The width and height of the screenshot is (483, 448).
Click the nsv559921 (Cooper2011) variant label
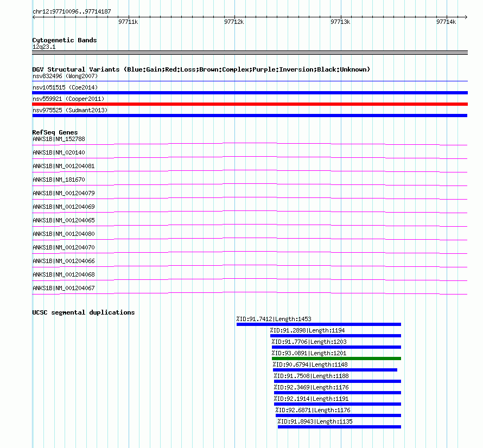[x=68, y=99]
